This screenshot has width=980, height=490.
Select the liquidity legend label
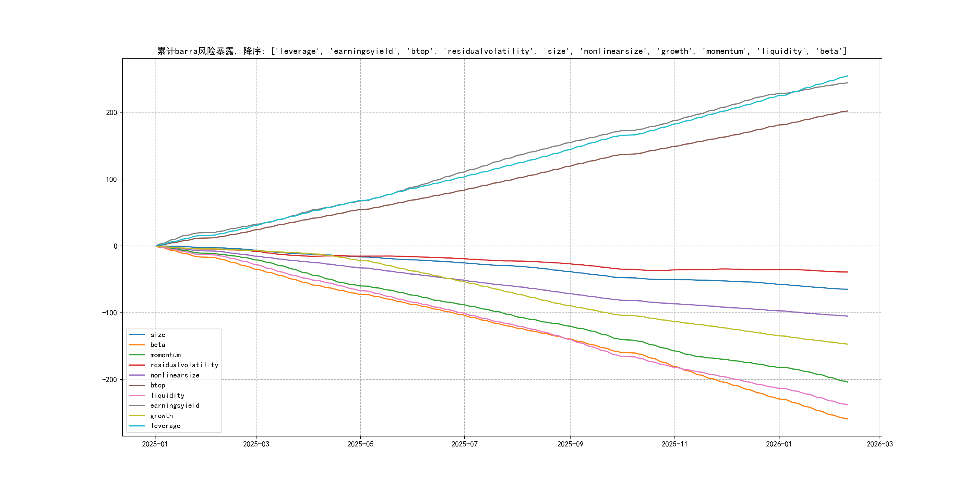(x=167, y=396)
